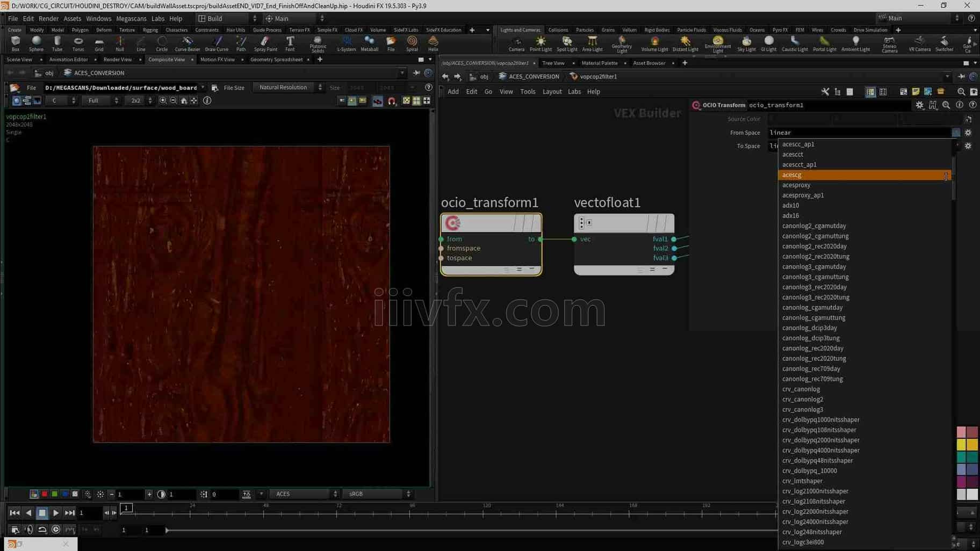Open the Megascans menu

click(x=131, y=18)
